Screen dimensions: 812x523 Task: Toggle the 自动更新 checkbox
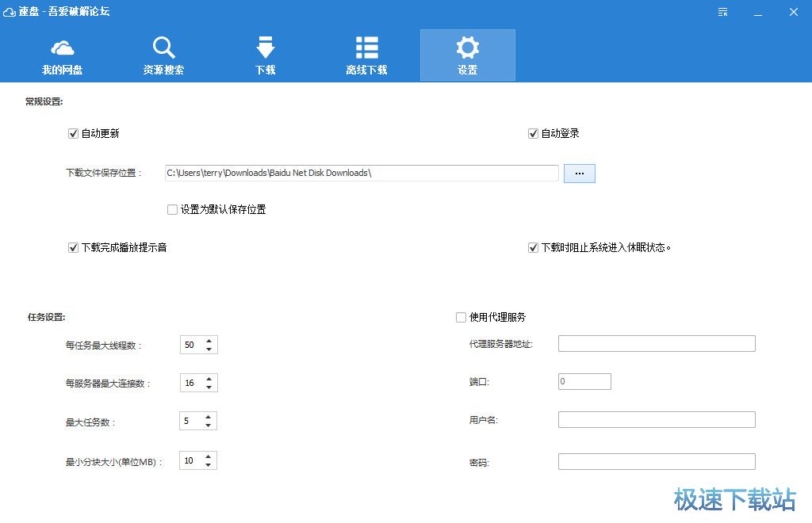click(x=73, y=134)
